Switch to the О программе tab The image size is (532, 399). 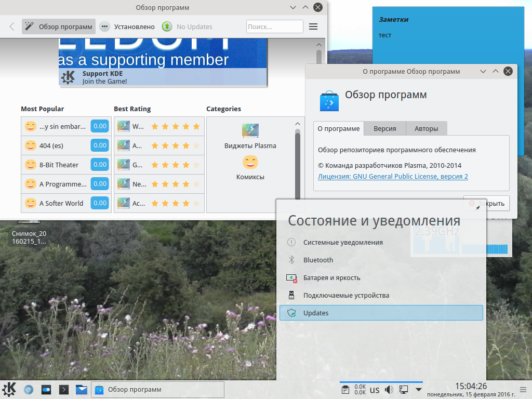[339, 129]
